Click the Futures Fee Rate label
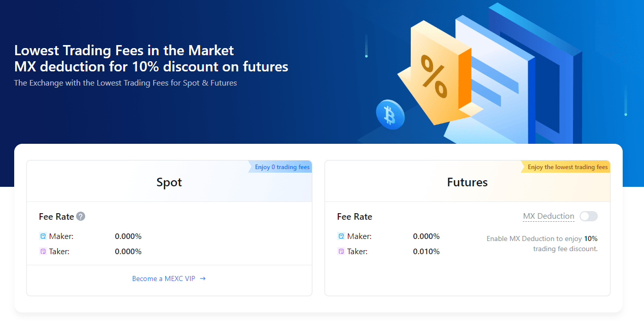 (354, 217)
